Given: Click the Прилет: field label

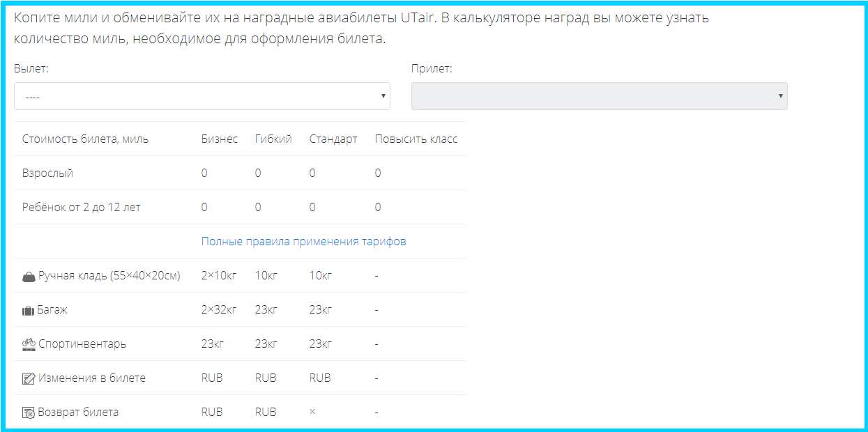Looking at the screenshot, I should (432, 69).
